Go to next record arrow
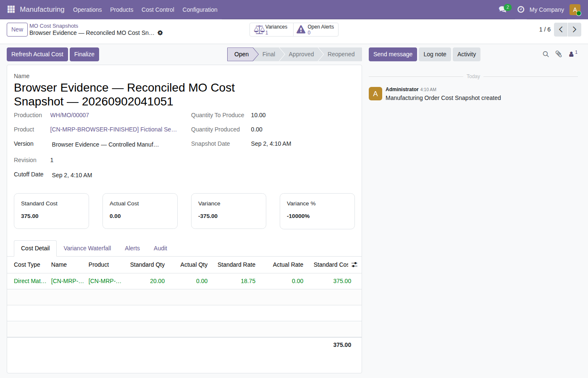 tap(575, 29)
